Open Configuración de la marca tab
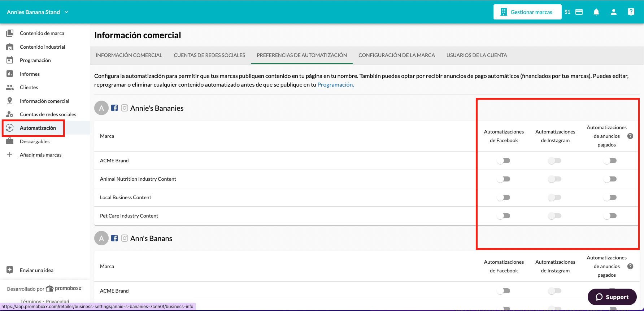The width and height of the screenshot is (644, 311). click(397, 55)
